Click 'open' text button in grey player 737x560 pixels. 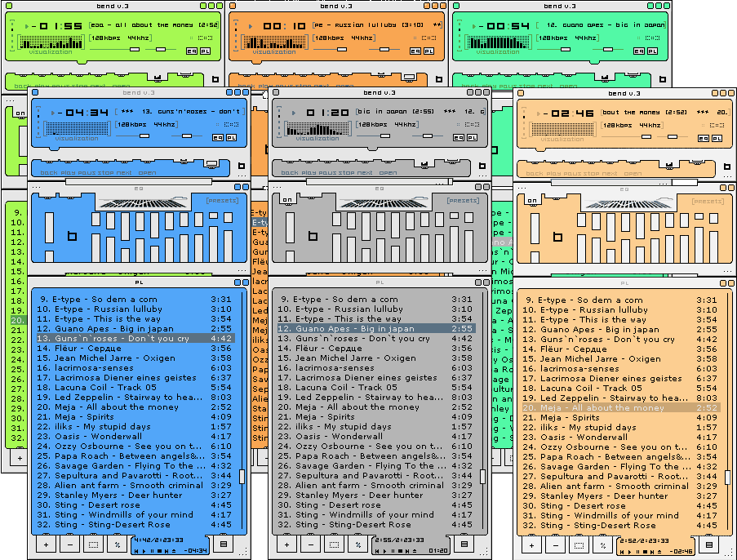tap(388, 172)
